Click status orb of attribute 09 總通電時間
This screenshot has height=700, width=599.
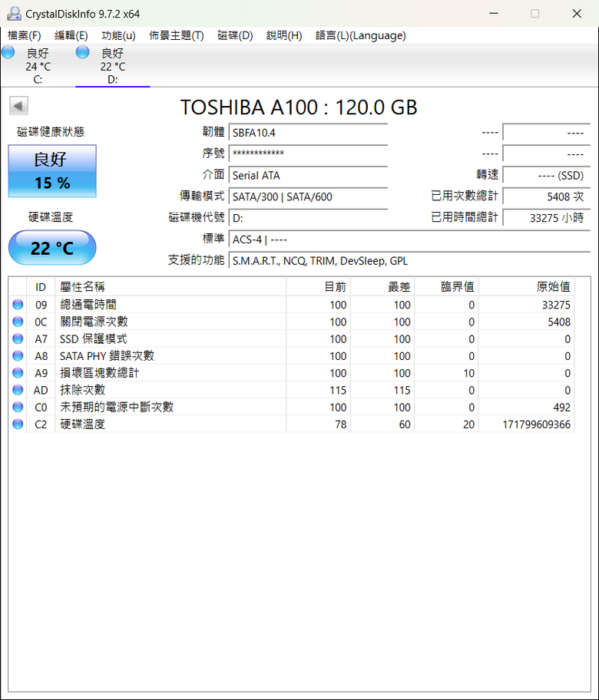18,305
